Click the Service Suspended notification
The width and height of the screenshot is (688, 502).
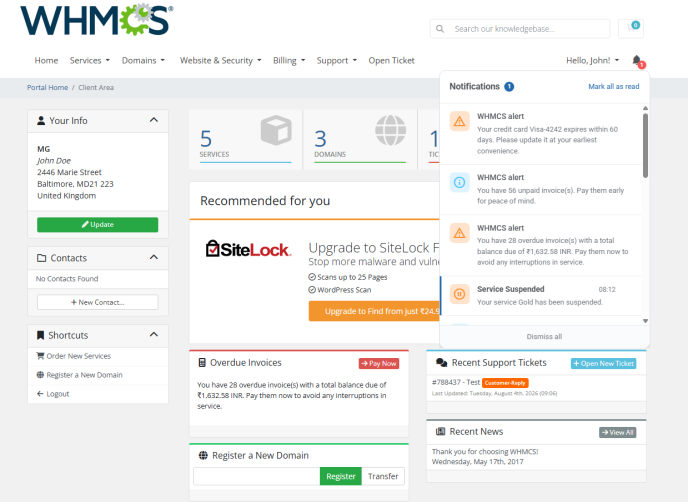(x=541, y=296)
